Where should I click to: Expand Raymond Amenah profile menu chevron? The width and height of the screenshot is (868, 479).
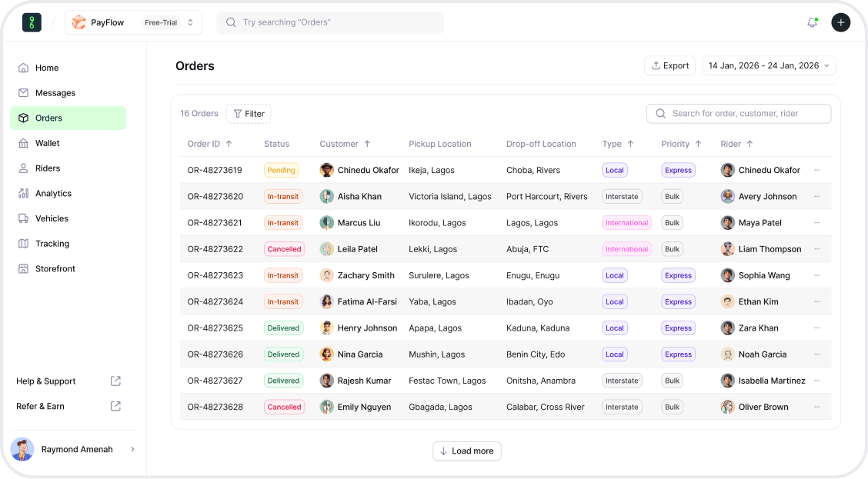pyautogui.click(x=132, y=449)
